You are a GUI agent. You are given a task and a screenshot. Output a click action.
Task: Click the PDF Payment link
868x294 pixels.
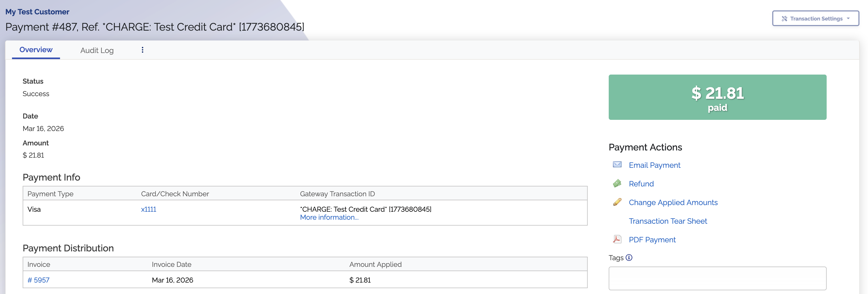click(x=652, y=240)
